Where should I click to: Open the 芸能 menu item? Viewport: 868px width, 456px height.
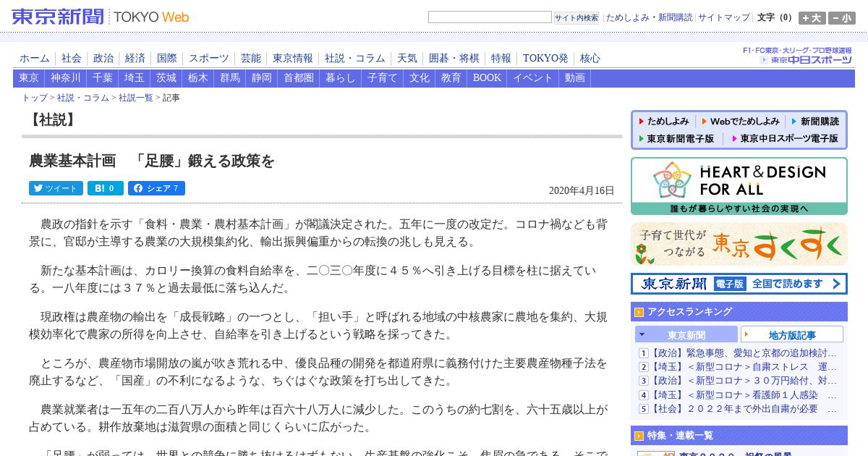point(251,59)
